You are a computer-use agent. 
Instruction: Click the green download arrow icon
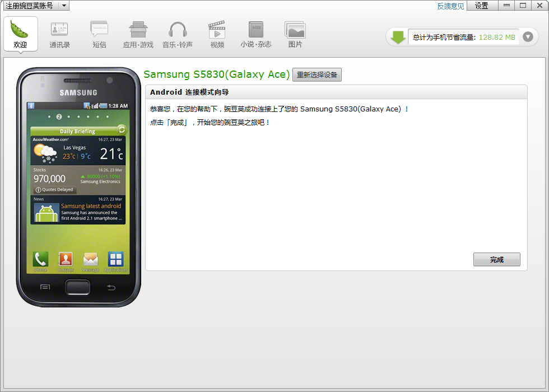[x=398, y=37]
